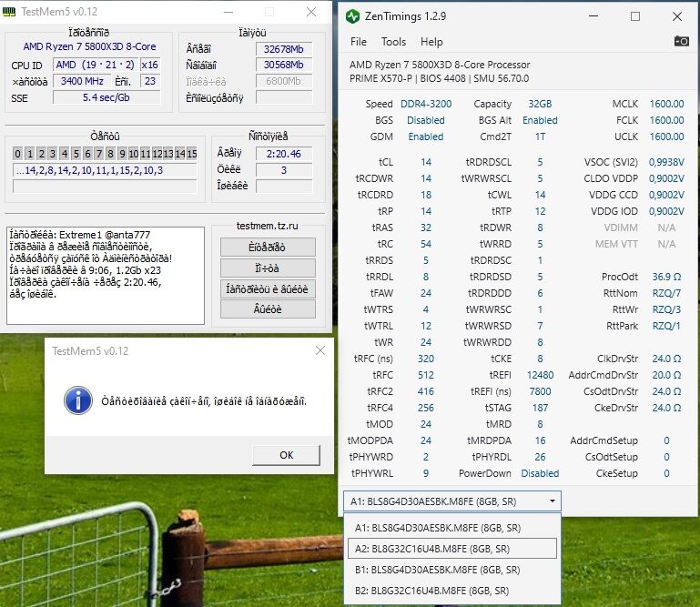Click the GDM Enabled value
700x607 pixels.
[x=426, y=137]
